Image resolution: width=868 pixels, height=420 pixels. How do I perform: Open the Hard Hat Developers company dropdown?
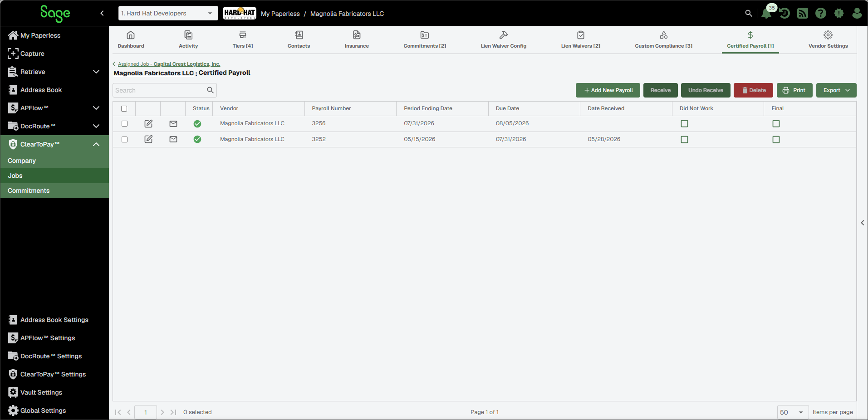click(168, 13)
